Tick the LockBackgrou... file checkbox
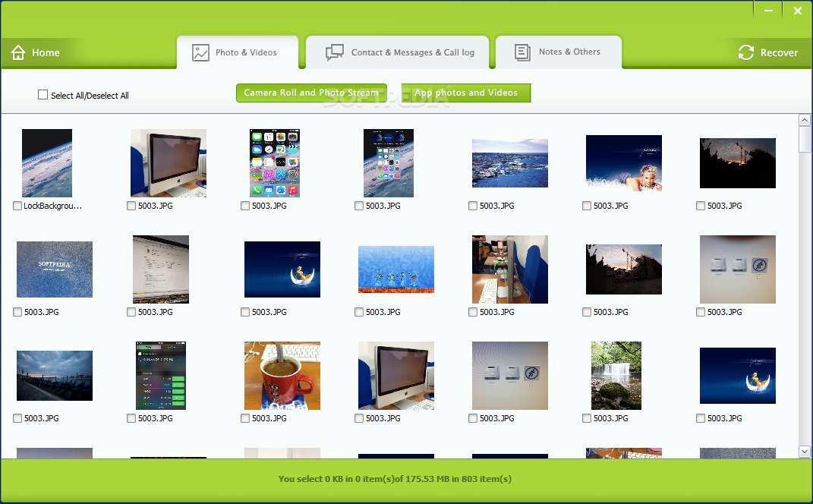The height and width of the screenshot is (504, 813). (x=17, y=206)
